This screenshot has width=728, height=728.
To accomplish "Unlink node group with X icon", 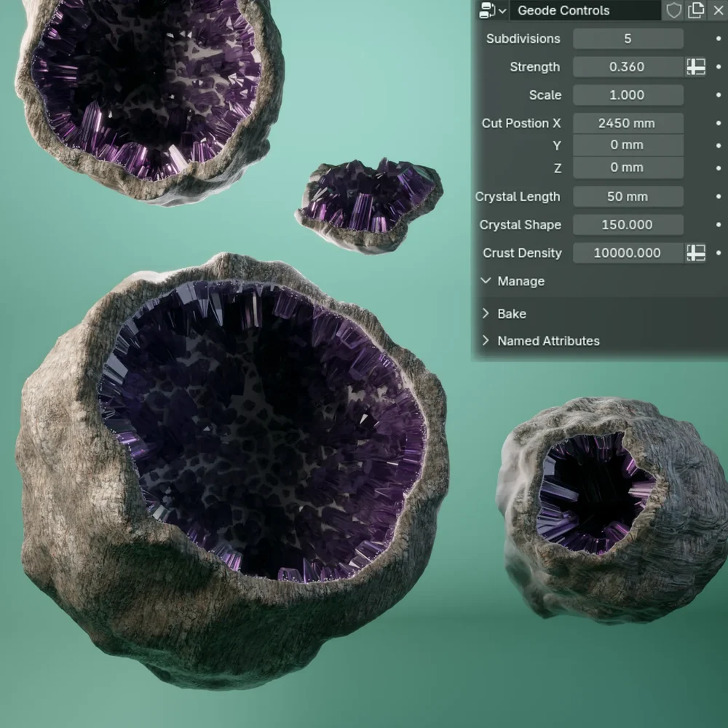I will pos(718,10).
